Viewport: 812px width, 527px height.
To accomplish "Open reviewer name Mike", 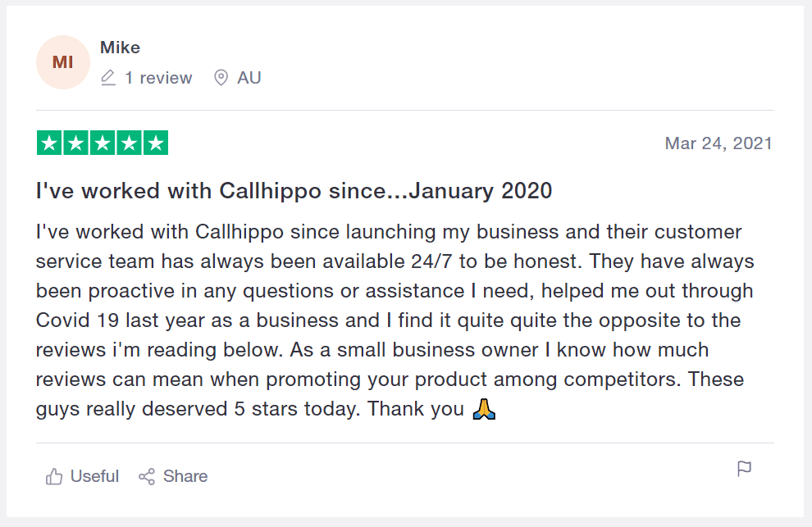I will (120, 48).
